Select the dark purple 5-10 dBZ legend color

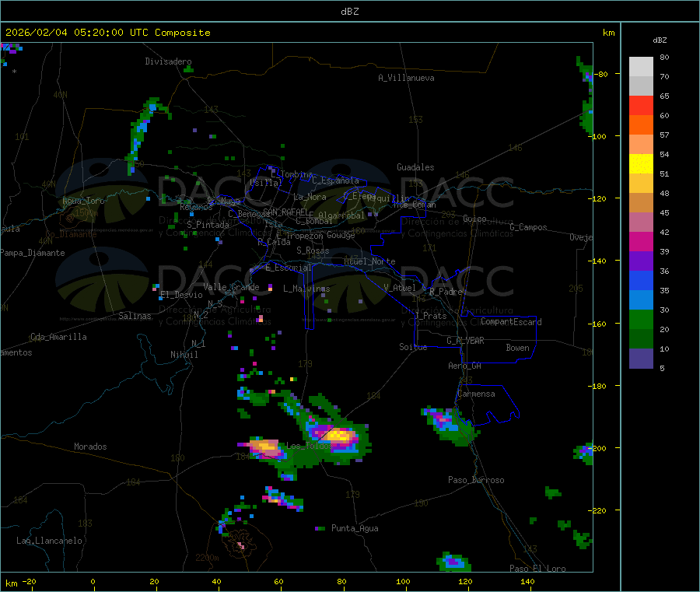[x=641, y=359]
